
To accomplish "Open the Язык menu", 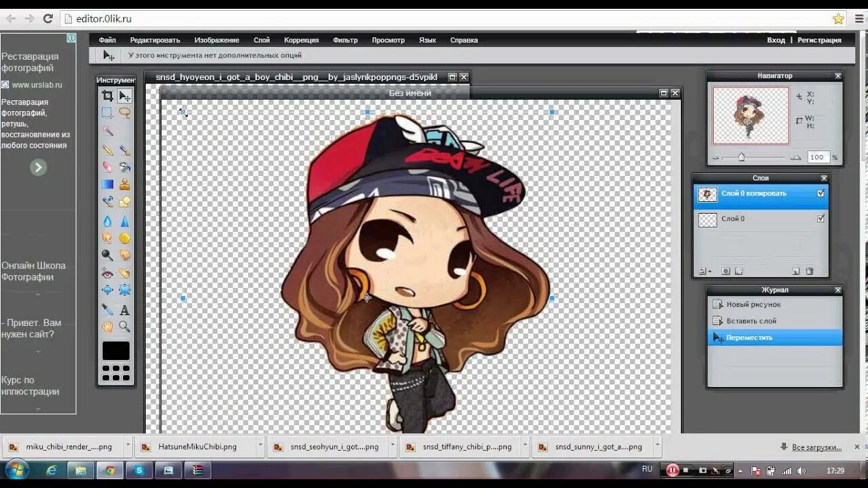I will point(427,40).
